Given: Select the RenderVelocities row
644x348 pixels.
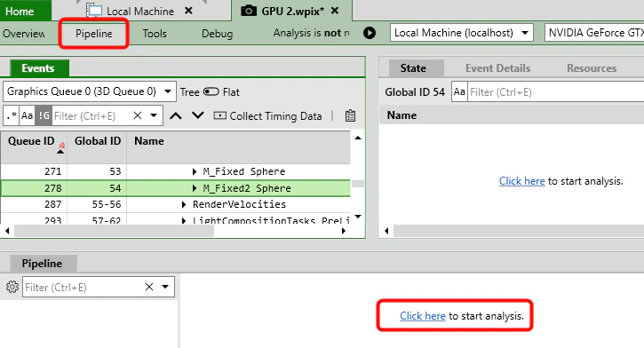Looking at the screenshot, I should (x=175, y=204).
